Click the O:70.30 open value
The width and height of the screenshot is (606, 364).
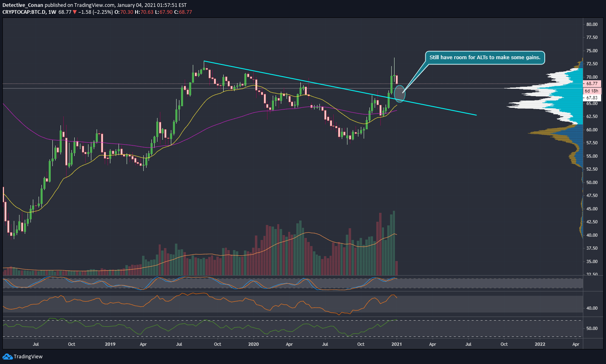124,12
